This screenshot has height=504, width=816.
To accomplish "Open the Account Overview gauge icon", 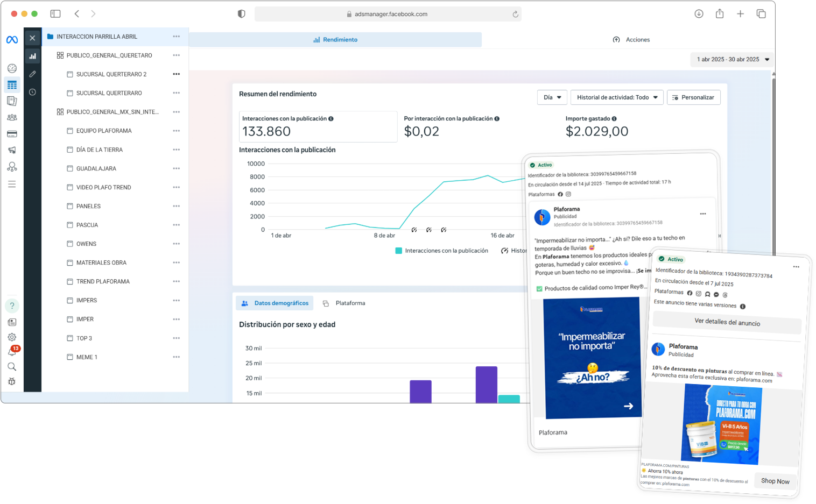I will 12,68.
